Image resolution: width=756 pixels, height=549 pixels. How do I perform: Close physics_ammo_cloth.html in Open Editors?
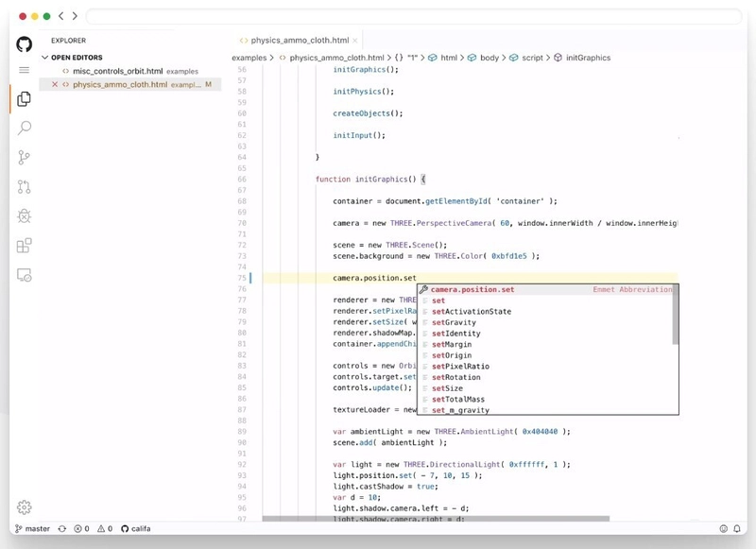coord(54,84)
